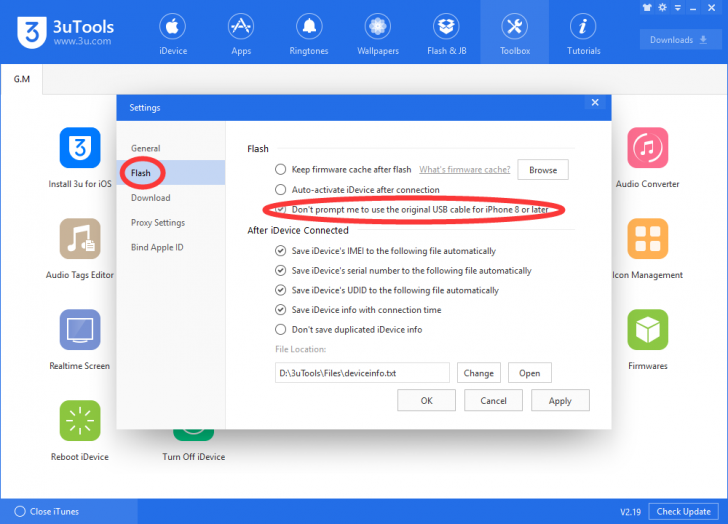Launch Install 3u for iOS tool
This screenshot has height=524, width=728.
click(x=80, y=158)
